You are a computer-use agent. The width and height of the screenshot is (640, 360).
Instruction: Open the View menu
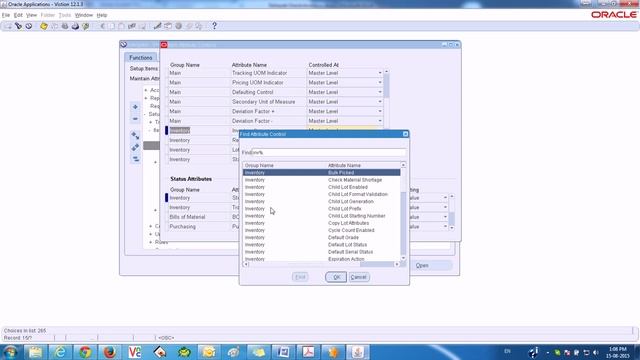(31, 15)
